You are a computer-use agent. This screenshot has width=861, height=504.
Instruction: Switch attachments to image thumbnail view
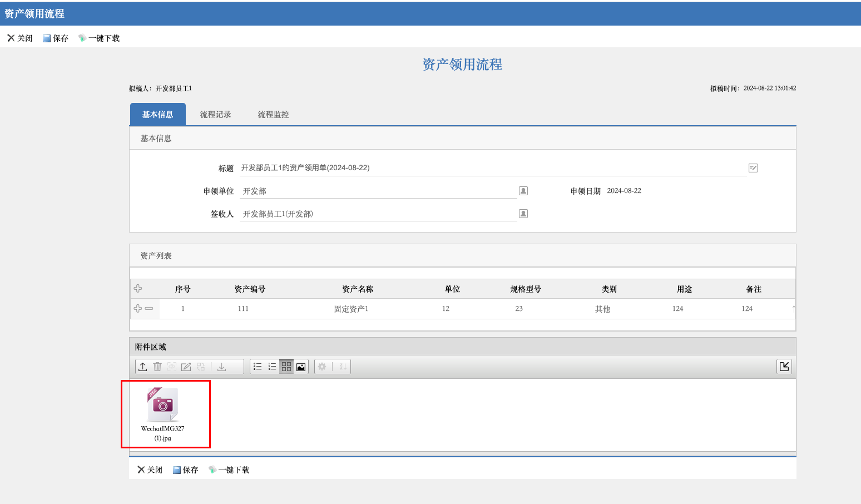point(301,367)
